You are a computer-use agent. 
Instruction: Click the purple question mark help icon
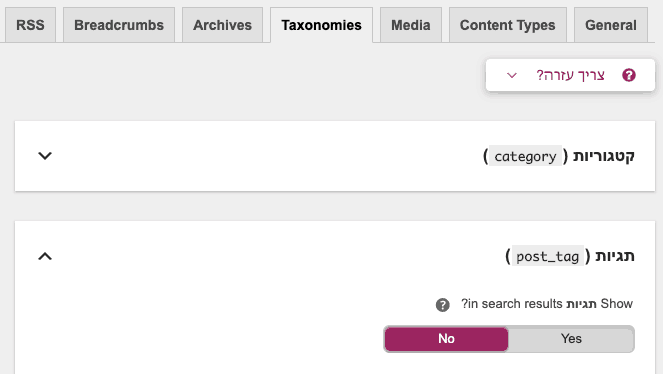629,75
